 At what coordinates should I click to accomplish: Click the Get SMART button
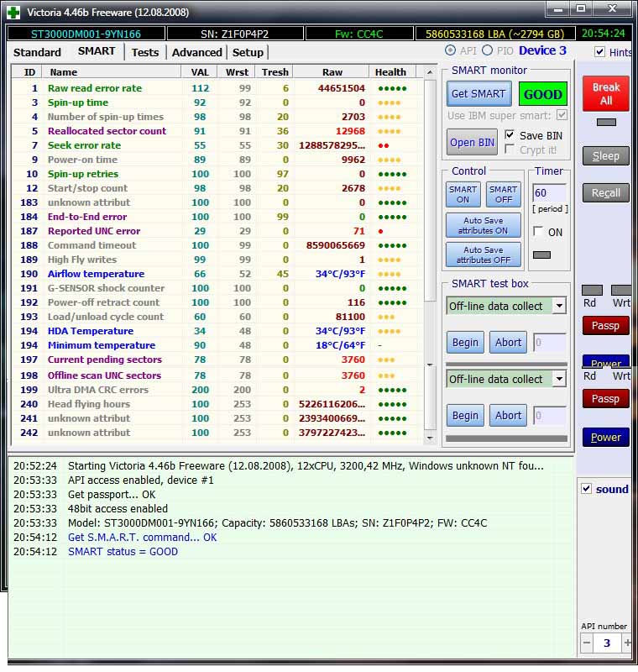(478, 94)
